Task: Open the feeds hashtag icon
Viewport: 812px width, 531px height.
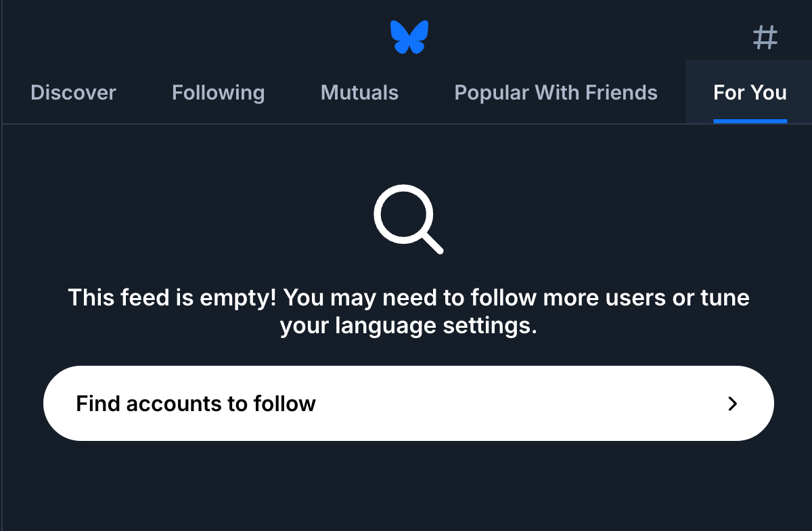Action: pos(765,37)
